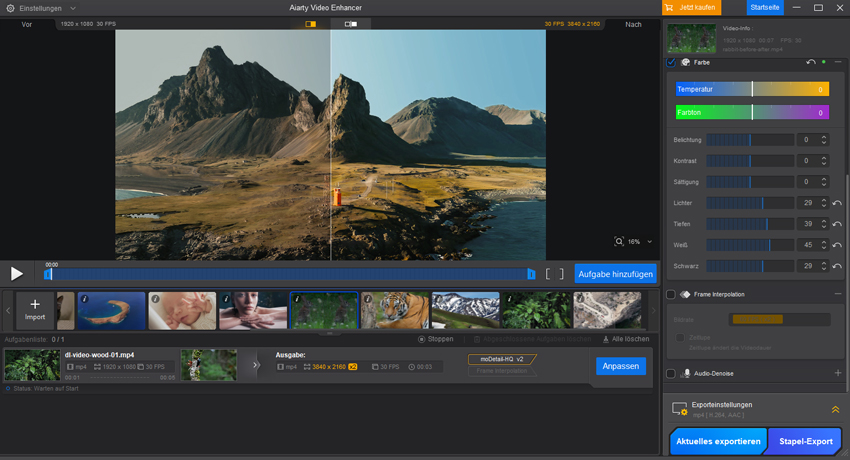Click info icon on tiger thumbnail
The image size is (850, 460).
point(368,299)
